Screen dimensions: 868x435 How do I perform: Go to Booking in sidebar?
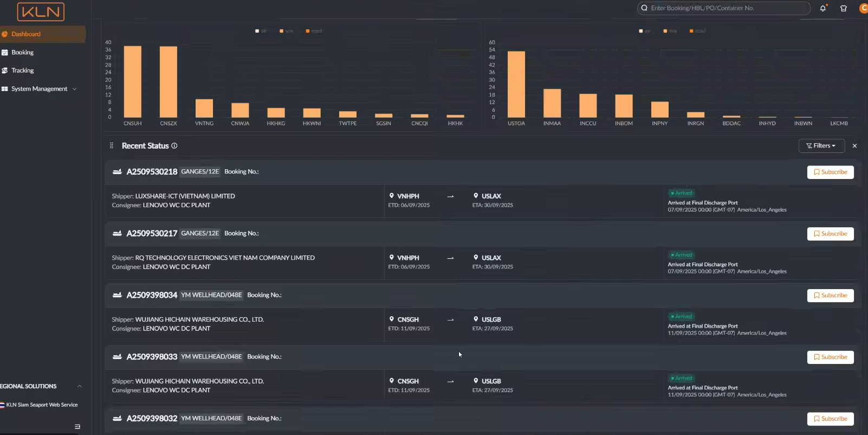(22, 53)
